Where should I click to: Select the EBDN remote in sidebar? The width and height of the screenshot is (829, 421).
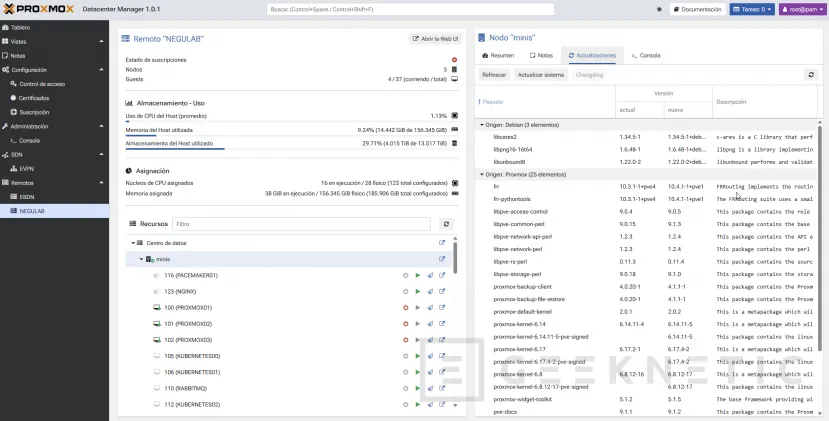pyautogui.click(x=54, y=197)
